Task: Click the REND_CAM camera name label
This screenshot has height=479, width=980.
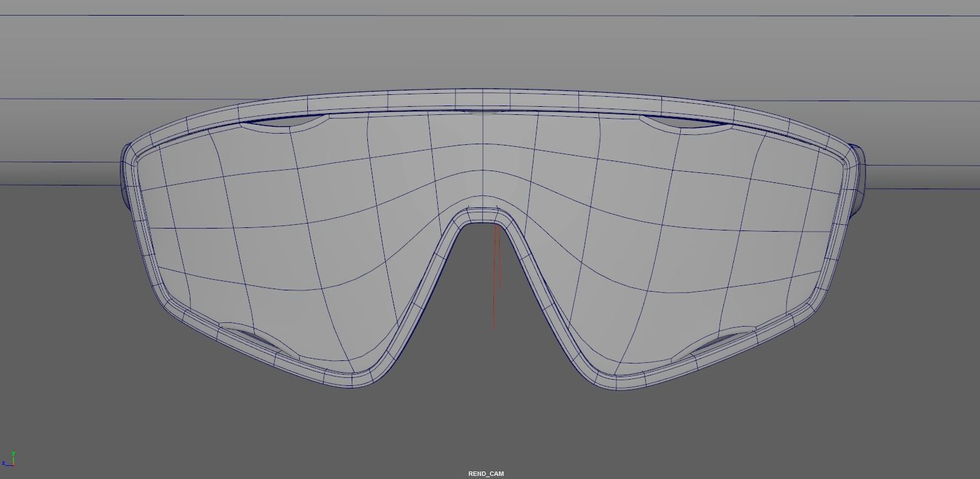Action: pos(486,474)
